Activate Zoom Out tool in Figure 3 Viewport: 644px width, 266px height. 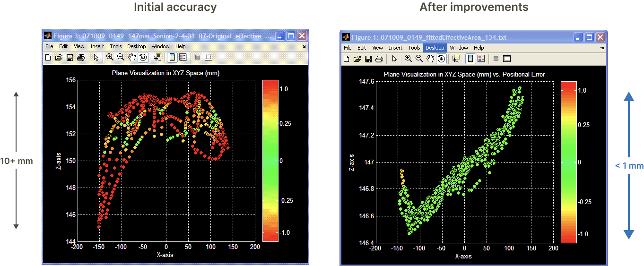(x=121, y=57)
